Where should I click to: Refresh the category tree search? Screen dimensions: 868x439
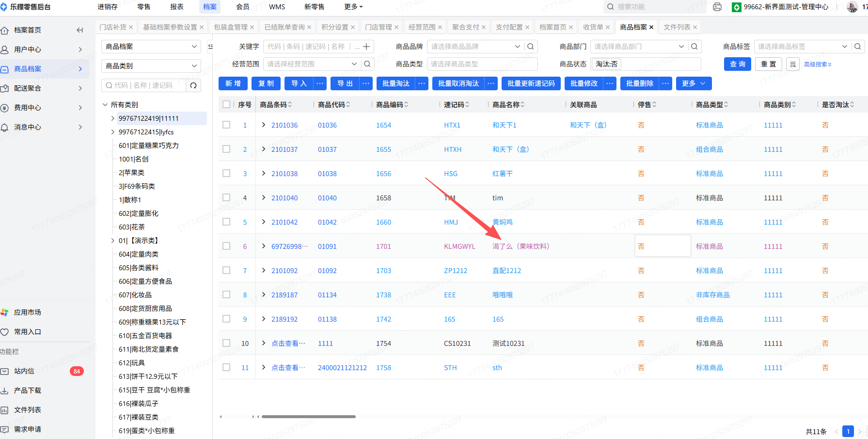(193, 85)
